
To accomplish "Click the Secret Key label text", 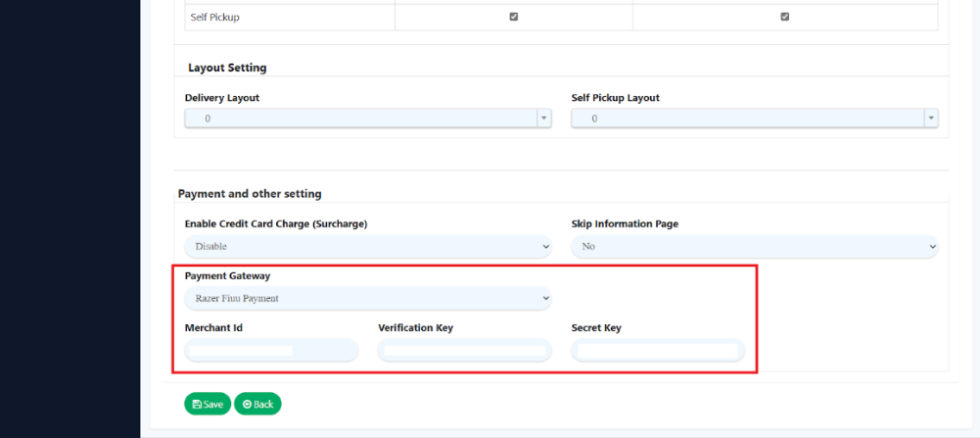I will click(596, 327).
